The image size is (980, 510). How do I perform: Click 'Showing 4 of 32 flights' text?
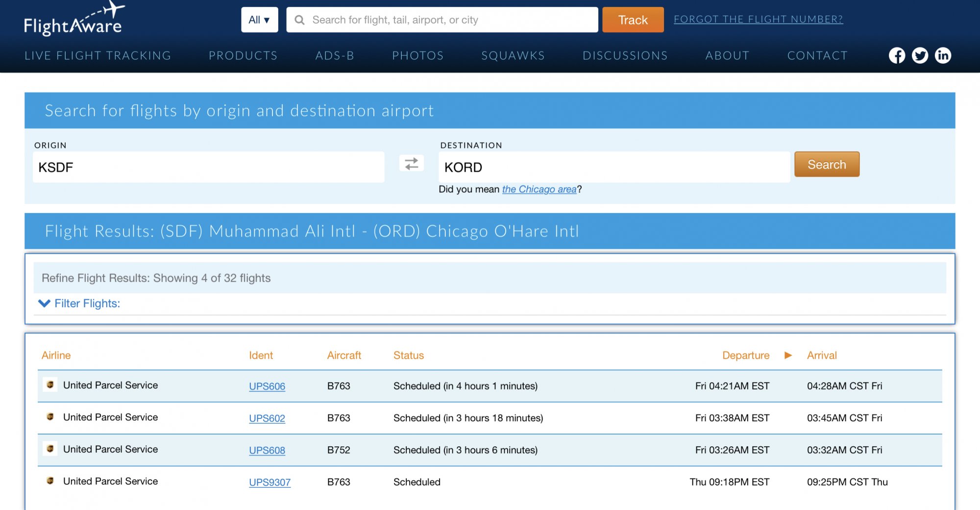tap(212, 278)
